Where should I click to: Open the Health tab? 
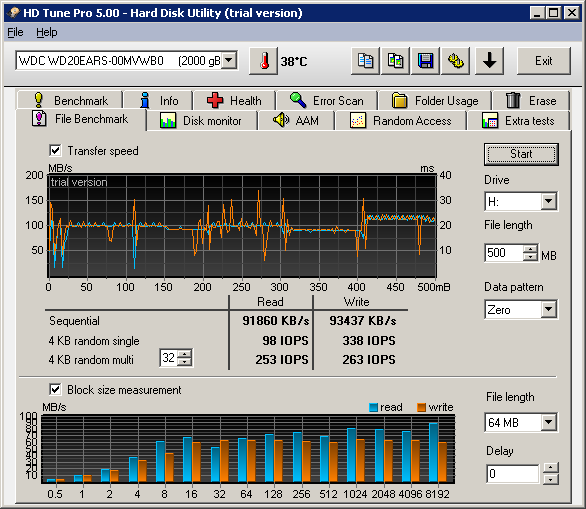pyautogui.click(x=234, y=101)
